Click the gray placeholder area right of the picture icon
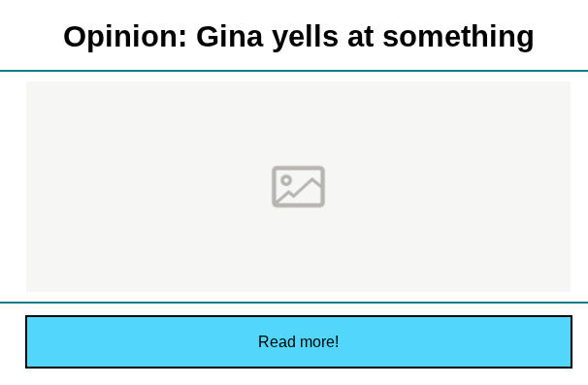Viewport: 588px width, 385px height. (447, 186)
